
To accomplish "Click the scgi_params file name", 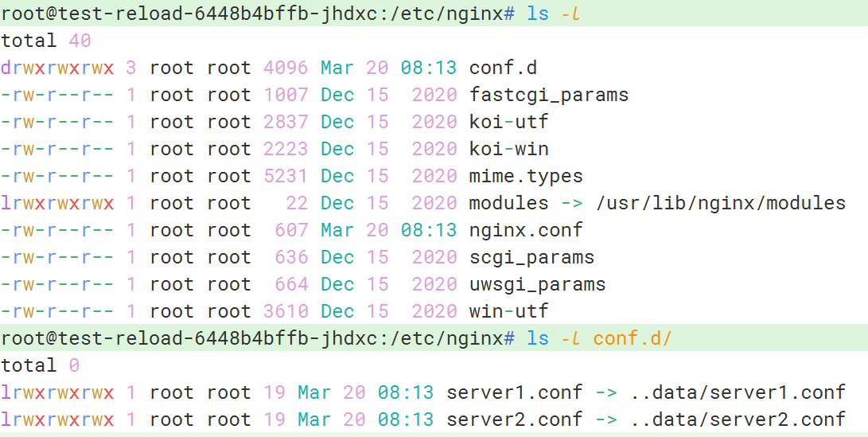I will tap(531, 257).
